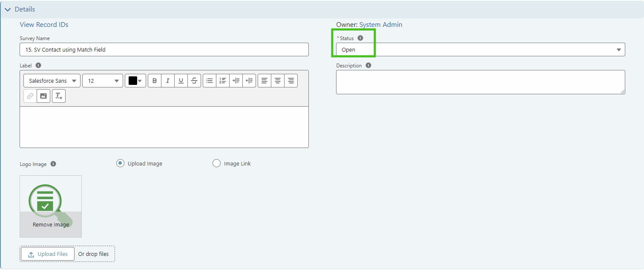Viewport: 644px width, 270px height.
Task: Click the Upload Files button
Action: pos(48,254)
